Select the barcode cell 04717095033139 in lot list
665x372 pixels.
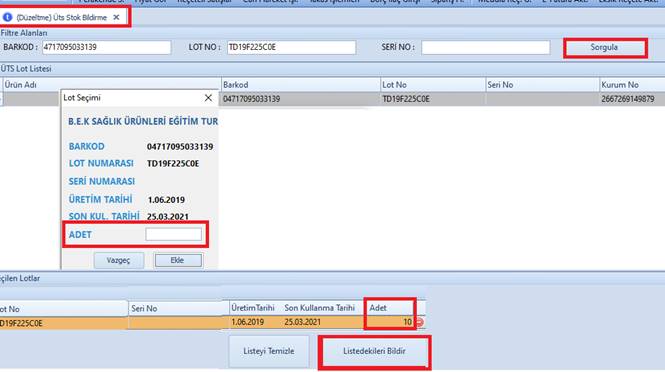tap(301, 99)
